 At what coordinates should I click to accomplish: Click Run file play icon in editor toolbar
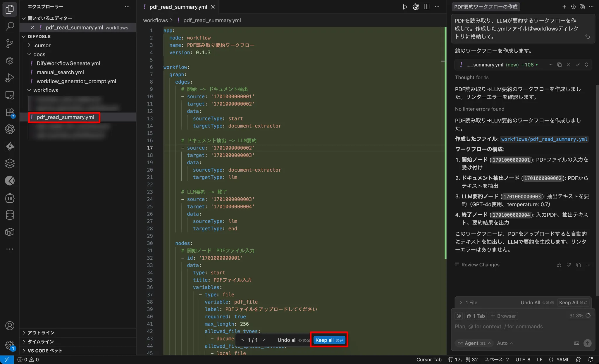405,7
